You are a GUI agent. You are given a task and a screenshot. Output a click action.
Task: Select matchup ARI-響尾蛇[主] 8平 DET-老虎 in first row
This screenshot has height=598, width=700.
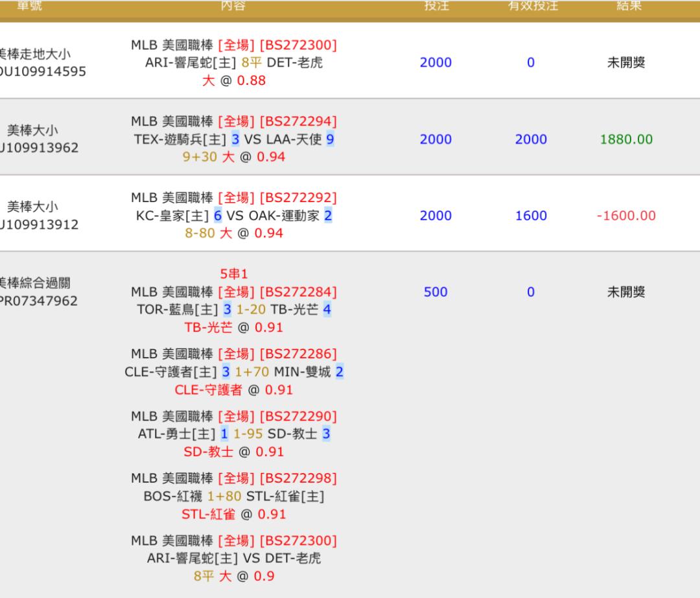pos(234,62)
